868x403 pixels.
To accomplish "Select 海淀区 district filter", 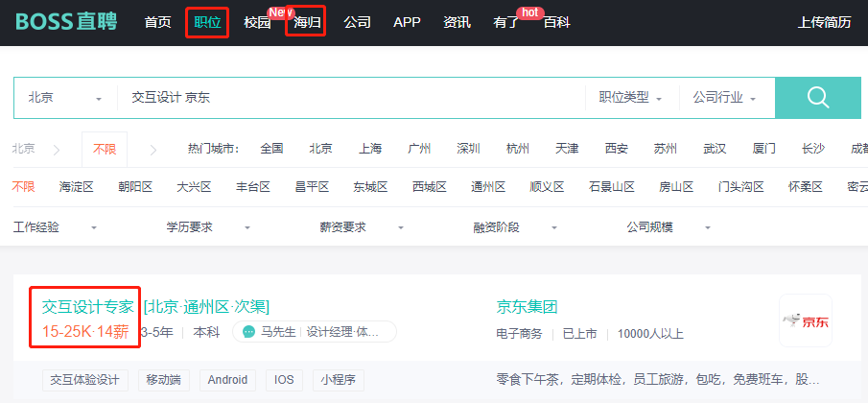I will (x=76, y=187).
